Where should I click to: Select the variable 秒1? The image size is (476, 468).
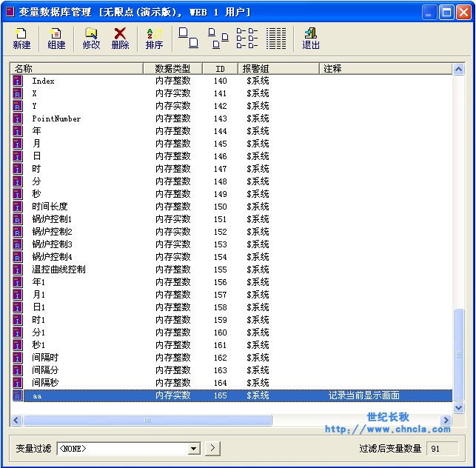[38, 345]
